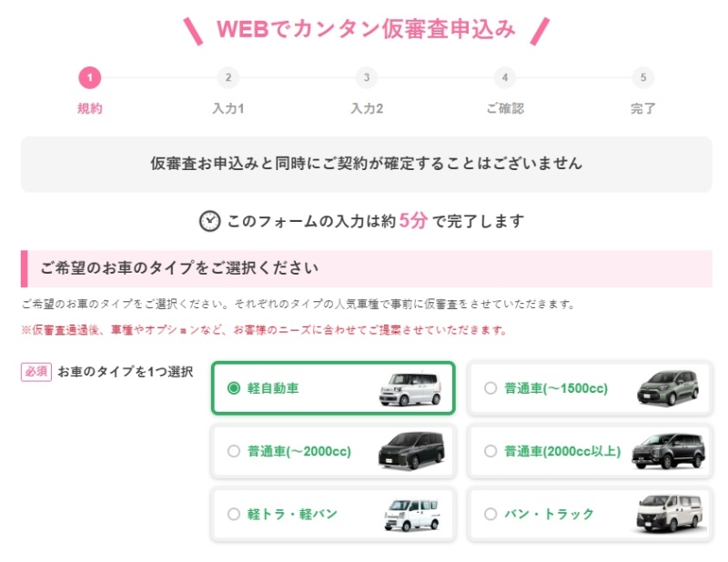Click the green compact car image
Image resolution: width=728 pixels, height=562 pixels.
point(667,388)
